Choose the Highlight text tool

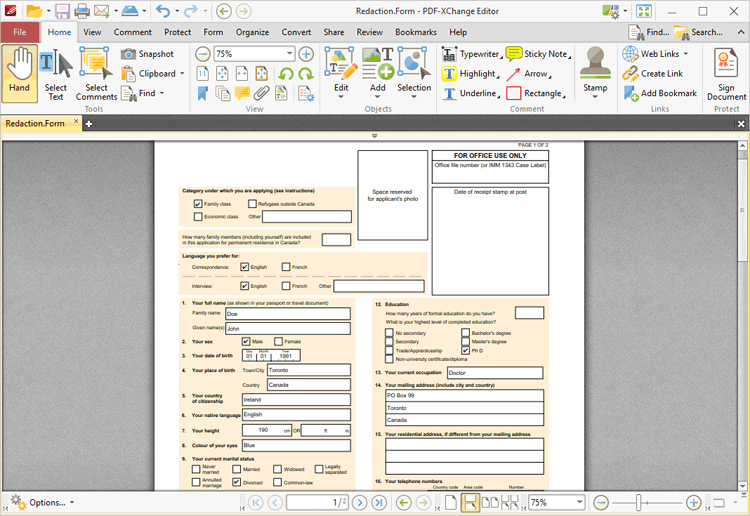point(469,74)
